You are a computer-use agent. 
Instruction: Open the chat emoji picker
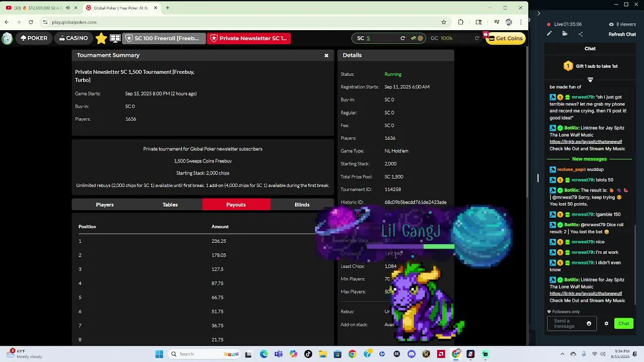click(x=589, y=324)
